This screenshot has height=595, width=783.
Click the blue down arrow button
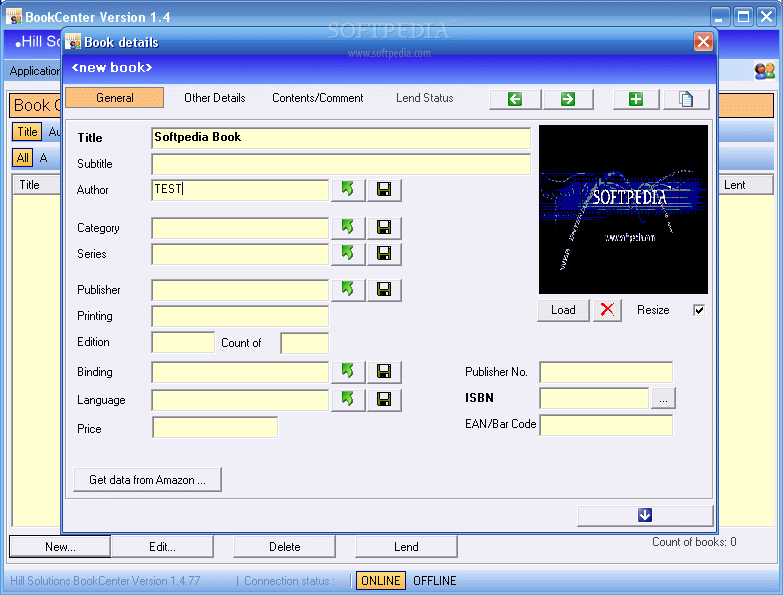(x=645, y=516)
